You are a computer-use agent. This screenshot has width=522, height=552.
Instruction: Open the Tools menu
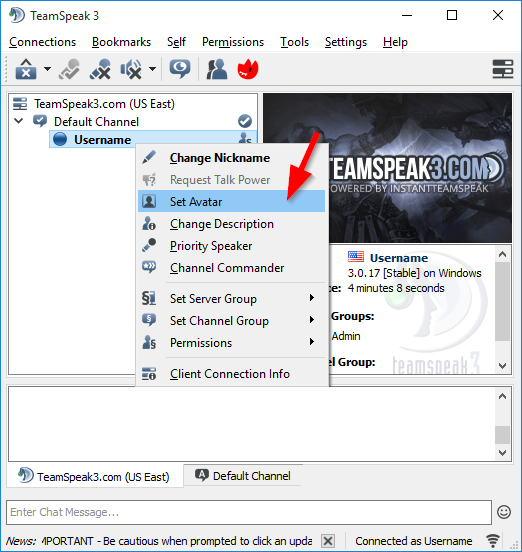(x=294, y=42)
